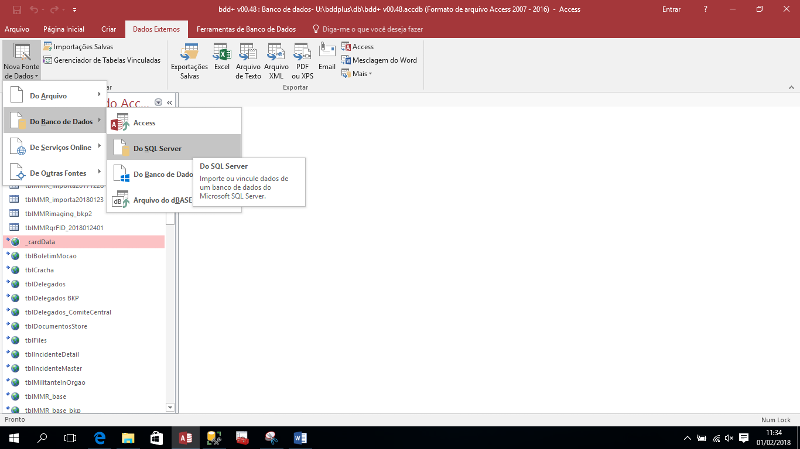800x449 pixels.
Task: Switch to Arquivo tab
Action: click(17, 29)
